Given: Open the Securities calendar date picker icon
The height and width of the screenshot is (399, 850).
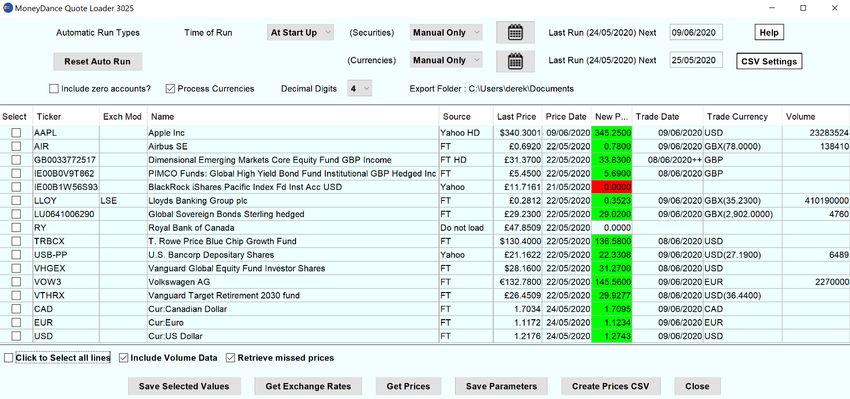Looking at the screenshot, I should (x=515, y=33).
